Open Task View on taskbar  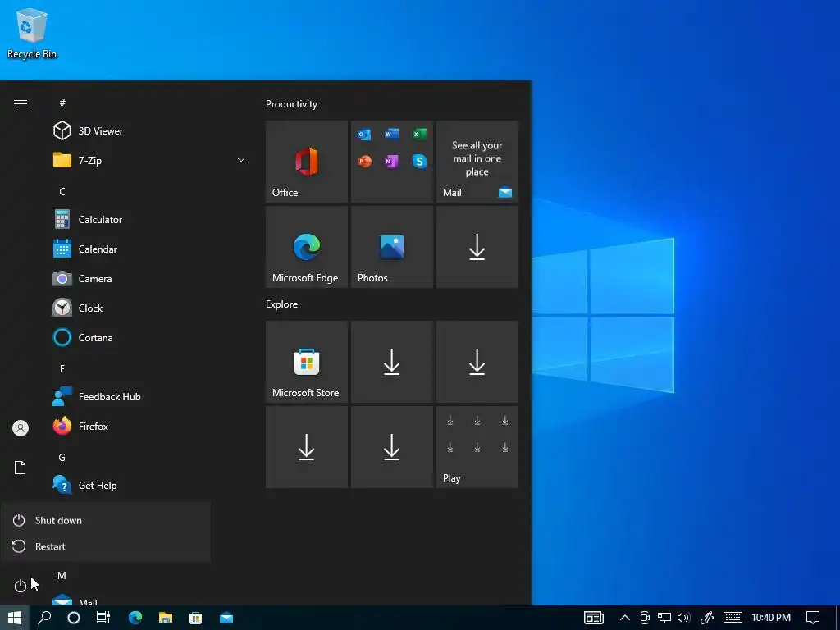coord(103,618)
